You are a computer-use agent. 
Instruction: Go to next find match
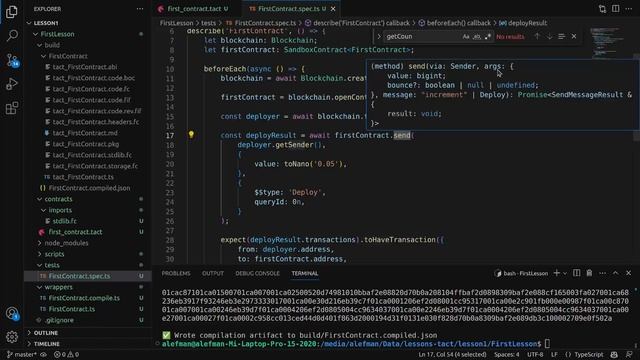click(x=549, y=36)
